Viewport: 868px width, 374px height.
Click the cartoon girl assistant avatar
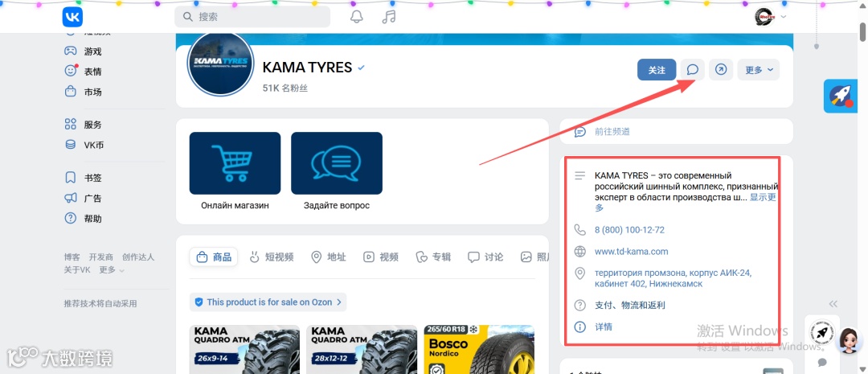point(848,339)
